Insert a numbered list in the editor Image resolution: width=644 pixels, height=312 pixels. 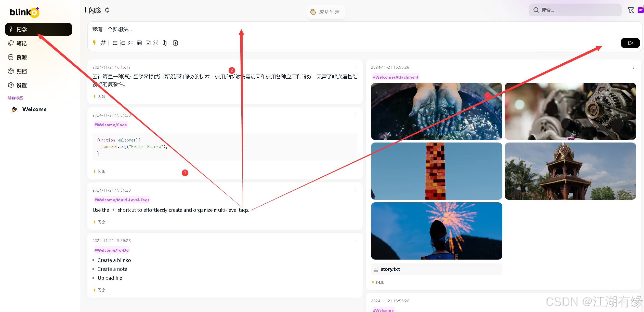(x=123, y=43)
